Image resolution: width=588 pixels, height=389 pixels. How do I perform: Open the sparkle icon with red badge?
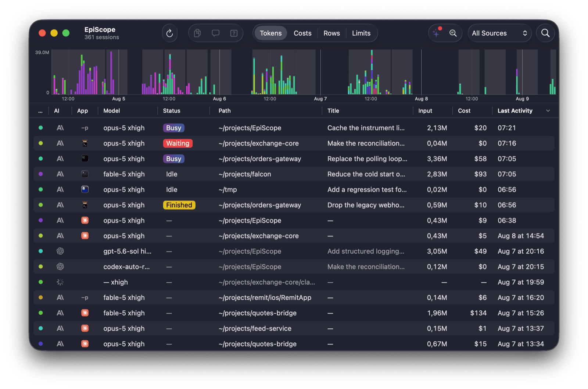coord(437,33)
